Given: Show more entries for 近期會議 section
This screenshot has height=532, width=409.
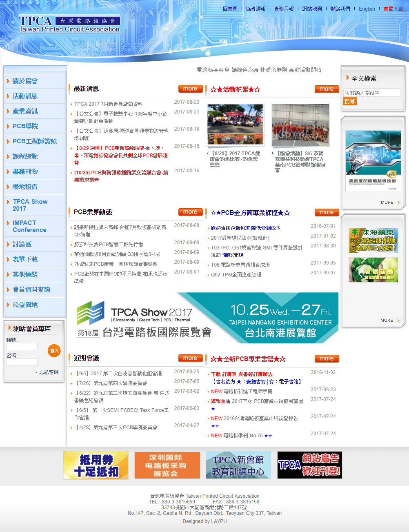Looking at the screenshot, I should pos(190,358).
